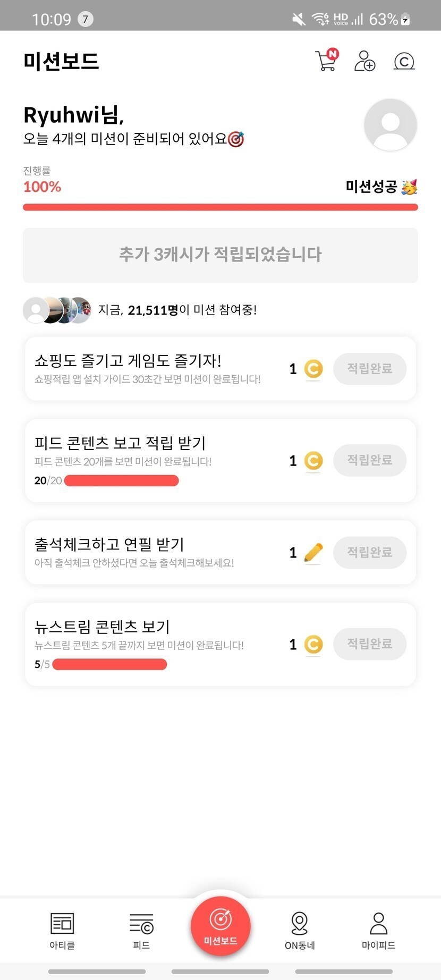Tap the 미션보드 center button
The image size is (441, 980).
tap(220, 926)
